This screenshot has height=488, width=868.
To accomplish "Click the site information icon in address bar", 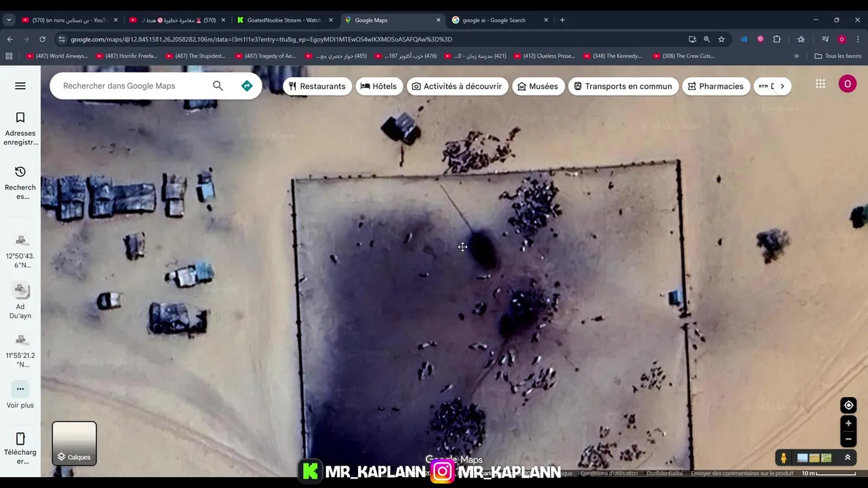I will [x=62, y=39].
